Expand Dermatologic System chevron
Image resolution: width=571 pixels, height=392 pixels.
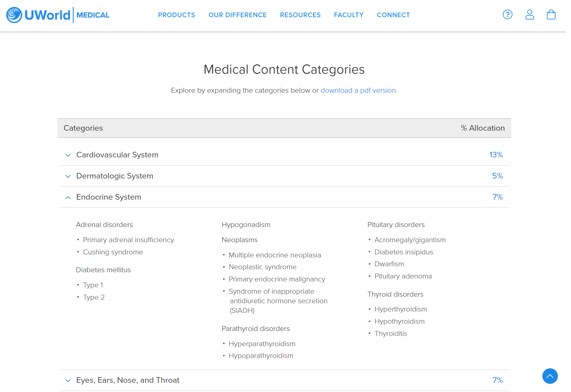click(x=68, y=176)
